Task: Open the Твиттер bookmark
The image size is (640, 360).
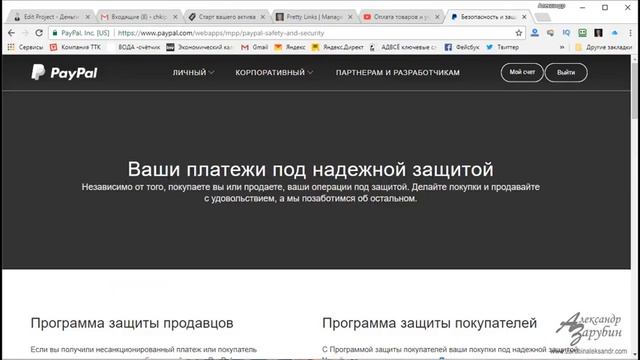Action: click(x=502, y=47)
